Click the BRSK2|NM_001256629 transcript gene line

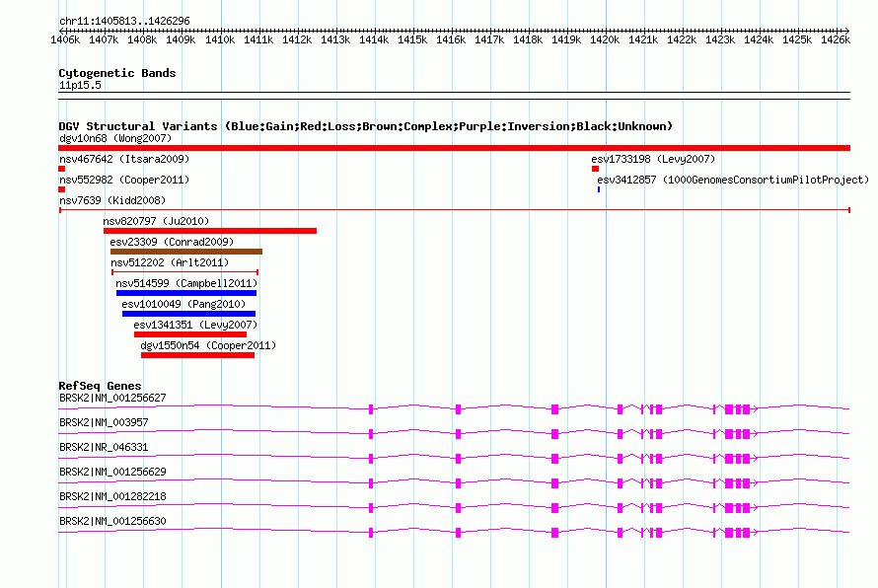[454, 482]
